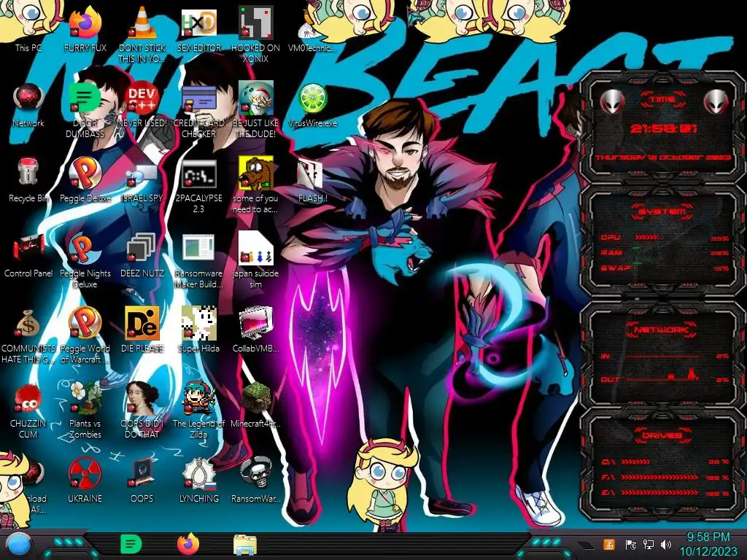This screenshot has width=747, height=560.
Task: Click the orange Java tray icon
Action: 609,544
